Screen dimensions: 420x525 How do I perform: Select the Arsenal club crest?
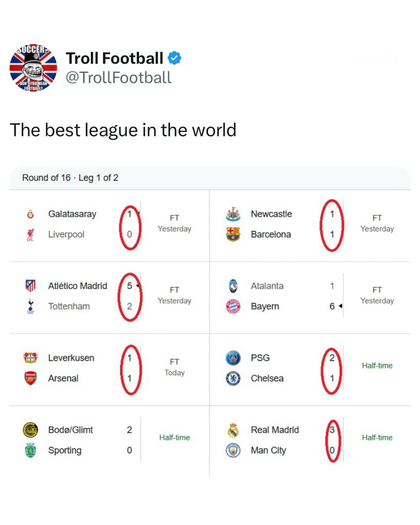(30, 378)
